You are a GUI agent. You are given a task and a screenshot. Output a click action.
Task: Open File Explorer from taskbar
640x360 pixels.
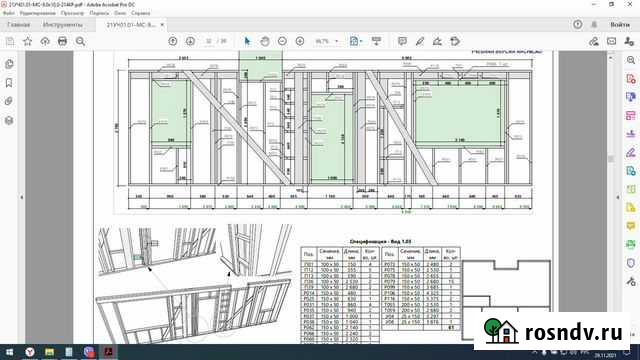(x=49, y=352)
